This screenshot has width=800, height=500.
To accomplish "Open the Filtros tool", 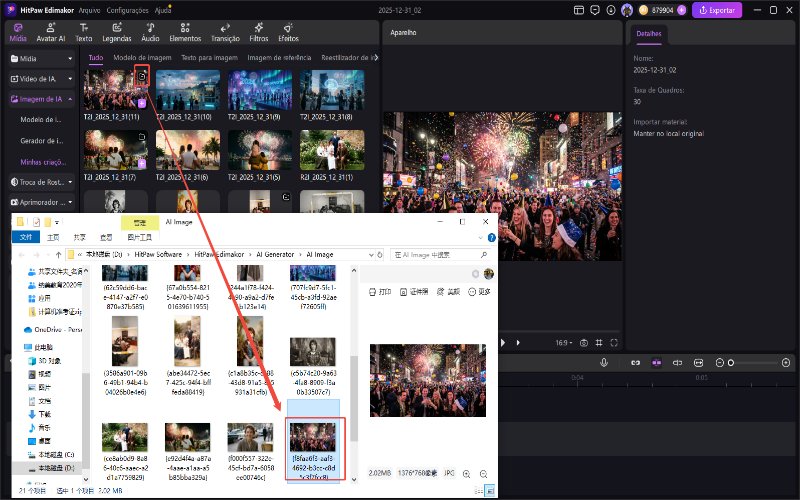I will [259, 32].
